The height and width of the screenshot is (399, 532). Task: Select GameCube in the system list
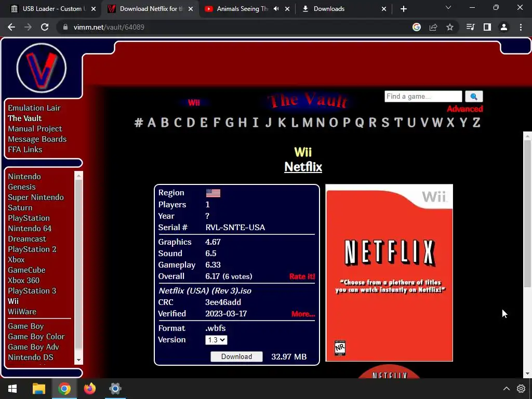click(27, 270)
